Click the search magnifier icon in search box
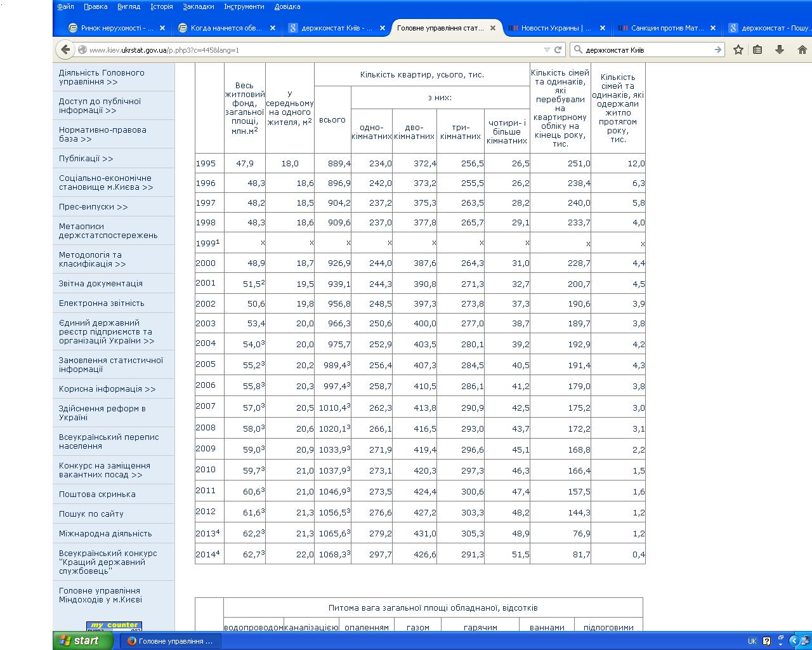Screen dimensions: 812x650 pyautogui.click(x=578, y=50)
